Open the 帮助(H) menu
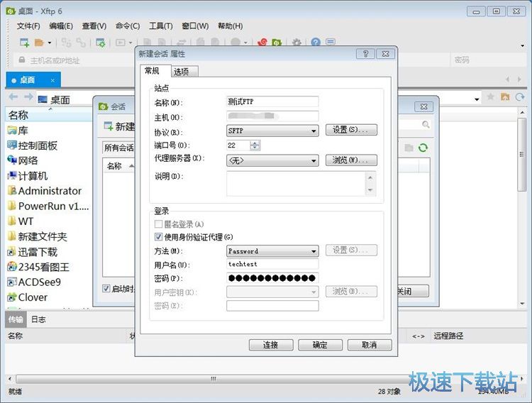The image size is (532, 403). (x=230, y=26)
